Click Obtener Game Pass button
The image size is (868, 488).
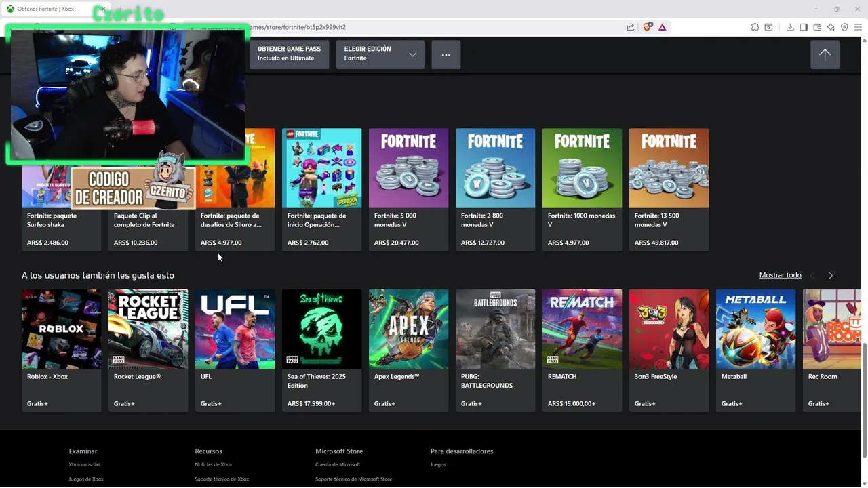tap(289, 55)
